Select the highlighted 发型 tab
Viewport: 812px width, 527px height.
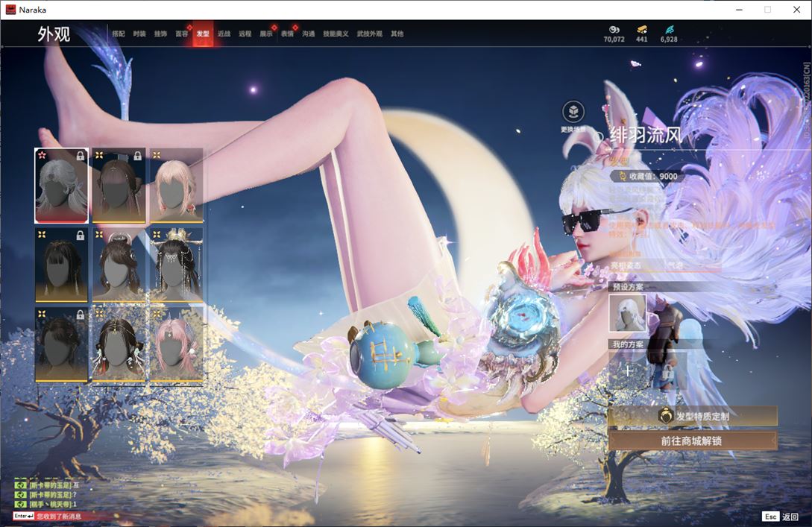[x=203, y=34]
